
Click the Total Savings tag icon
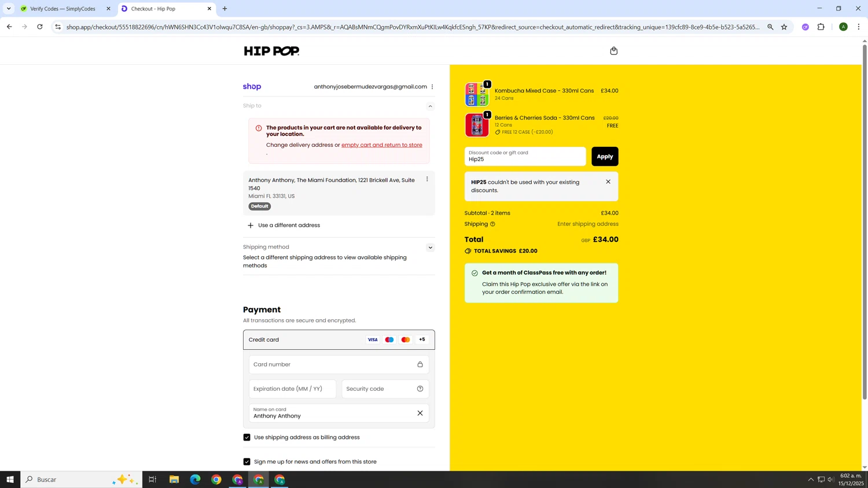coord(468,251)
